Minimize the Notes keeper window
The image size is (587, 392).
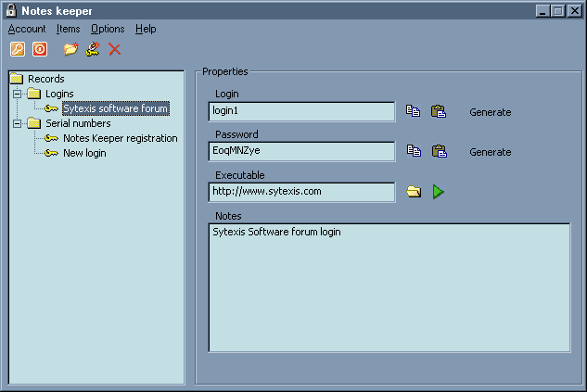pos(542,11)
